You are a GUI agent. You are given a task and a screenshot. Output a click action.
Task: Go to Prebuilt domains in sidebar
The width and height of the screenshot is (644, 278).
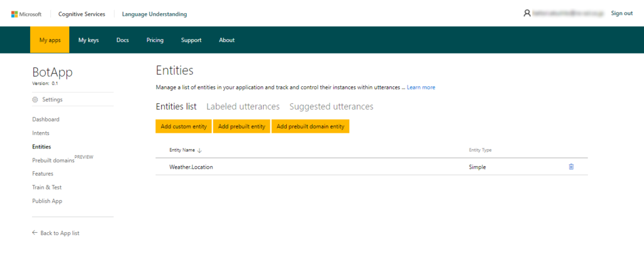(x=53, y=160)
